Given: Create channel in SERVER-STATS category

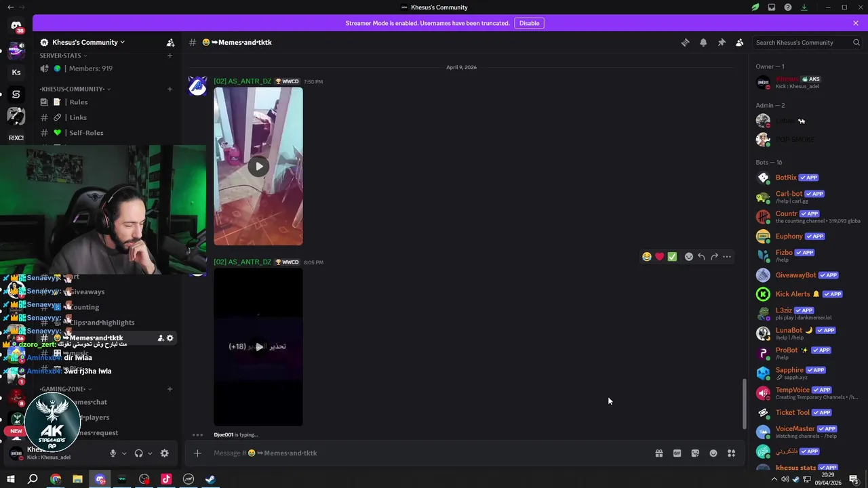Looking at the screenshot, I should 170,56.
